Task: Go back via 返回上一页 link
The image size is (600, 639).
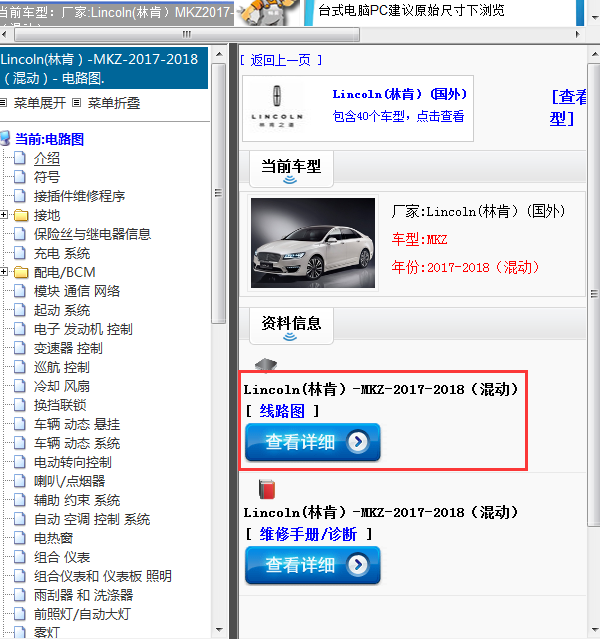Action: coord(281,60)
